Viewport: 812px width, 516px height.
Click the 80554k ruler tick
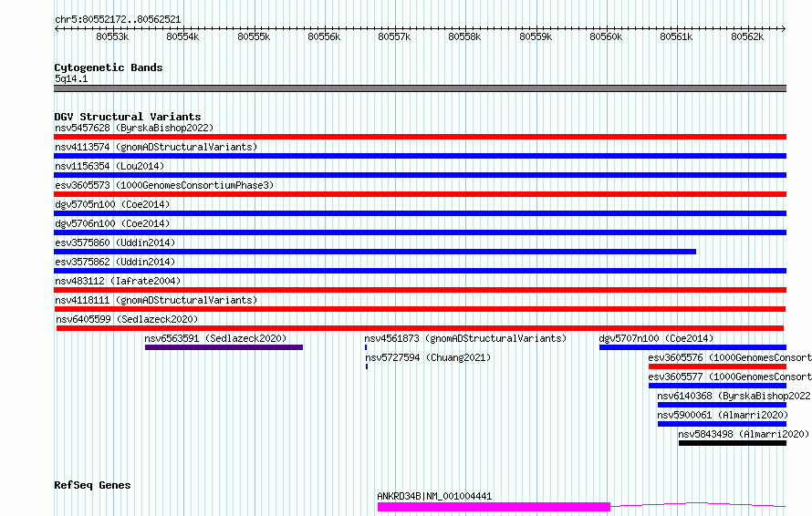tap(182, 36)
